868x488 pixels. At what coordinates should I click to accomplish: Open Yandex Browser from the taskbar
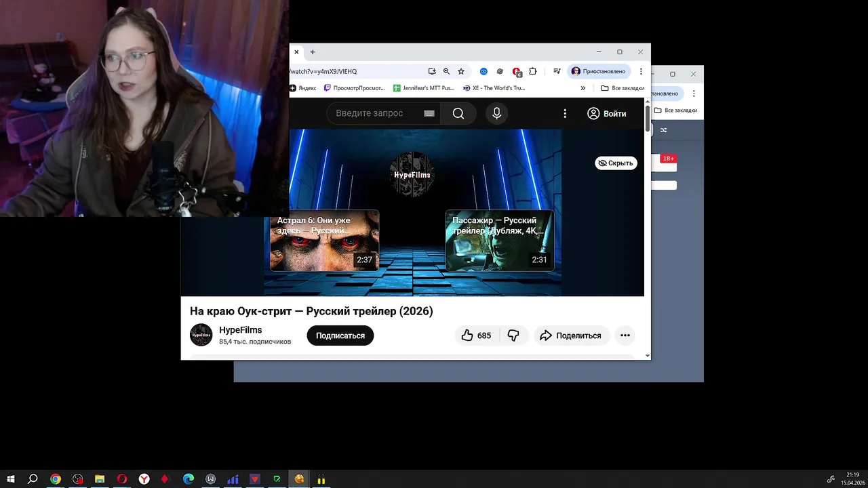pos(144,479)
